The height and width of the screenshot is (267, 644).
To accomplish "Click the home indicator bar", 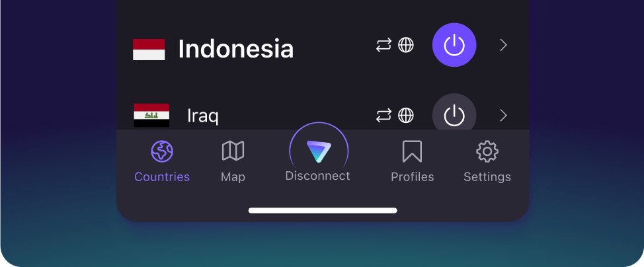I will coord(323,211).
